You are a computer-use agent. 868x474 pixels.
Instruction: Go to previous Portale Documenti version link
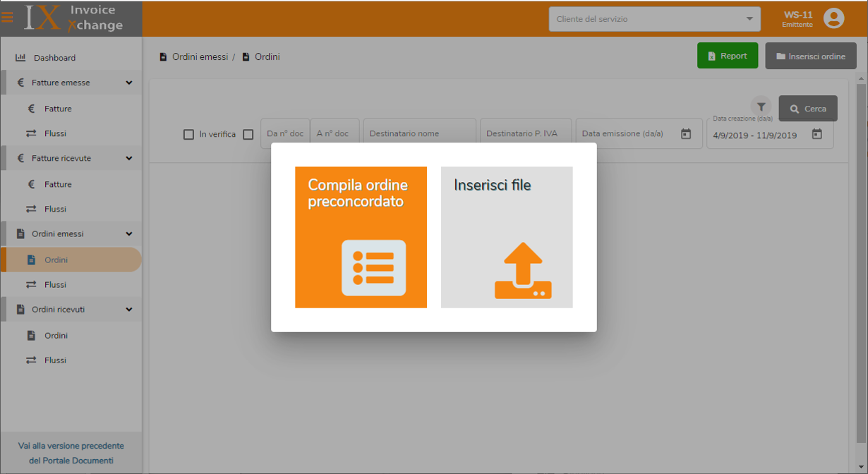point(71,453)
